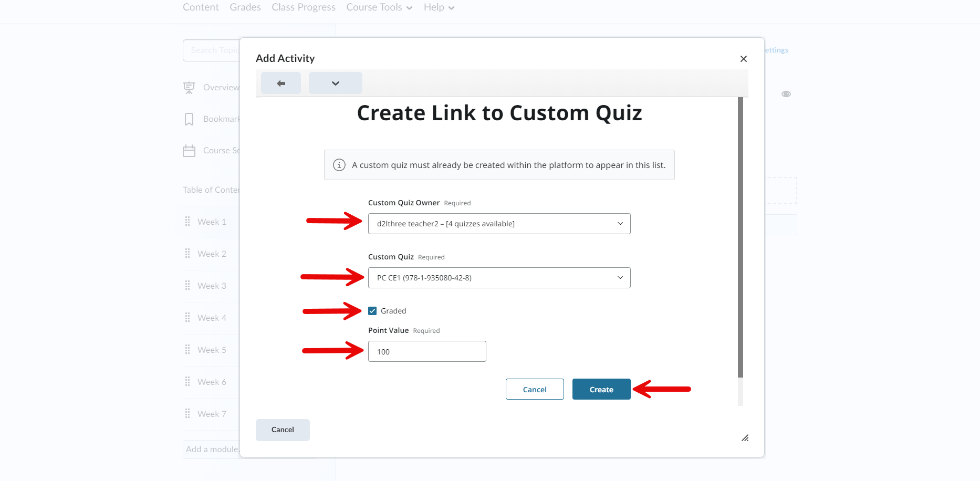Toggle the eye visibility icon at right

pyautogui.click(x=786, y=94)
